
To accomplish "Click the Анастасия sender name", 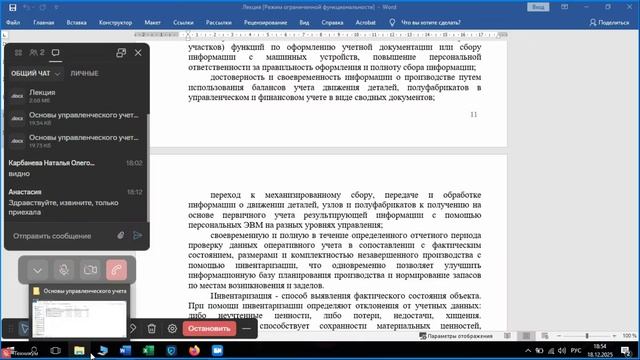I will pos(25,192).
